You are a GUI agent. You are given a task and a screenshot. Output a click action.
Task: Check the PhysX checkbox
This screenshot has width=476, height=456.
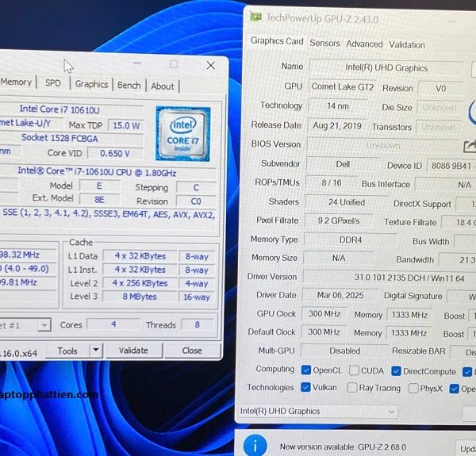413,389
